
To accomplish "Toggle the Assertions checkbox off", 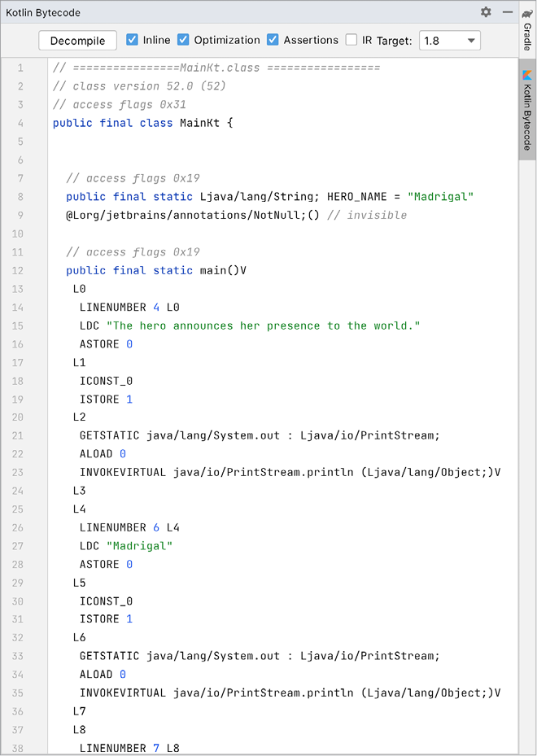I will pyautogui.click(x=273, y=40).
